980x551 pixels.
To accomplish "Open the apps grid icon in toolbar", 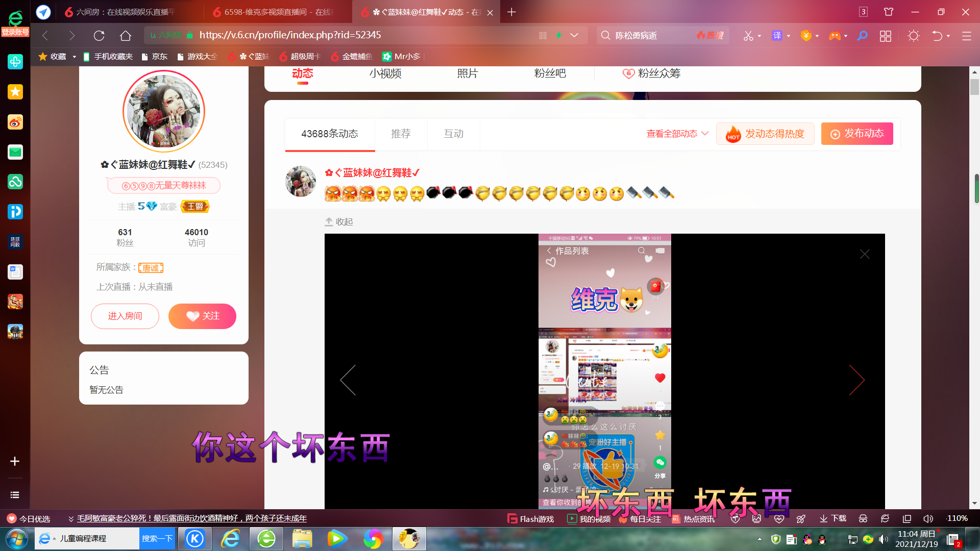I will (x=886, y=36).
